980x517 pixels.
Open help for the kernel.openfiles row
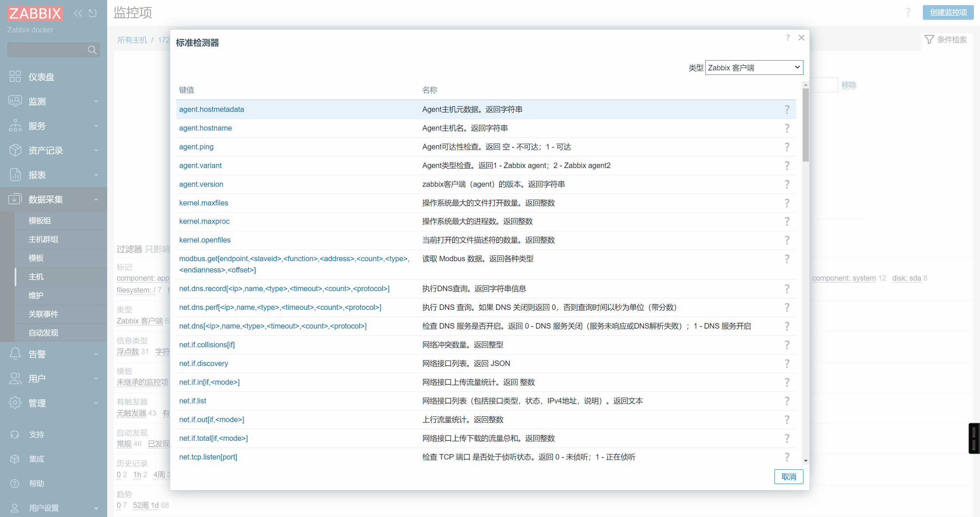click(787, 240)
